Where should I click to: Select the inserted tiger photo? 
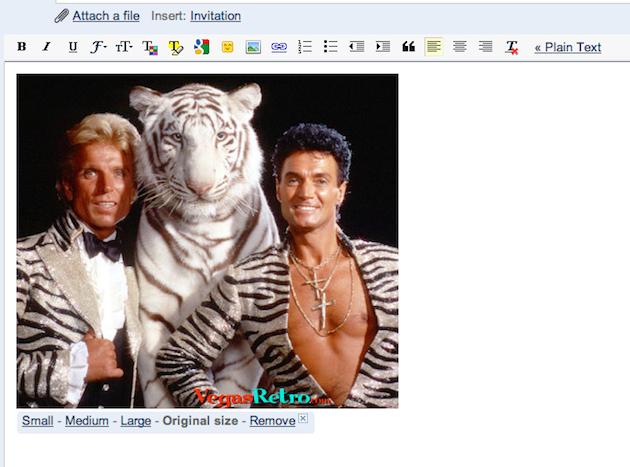tap(207, 241)
